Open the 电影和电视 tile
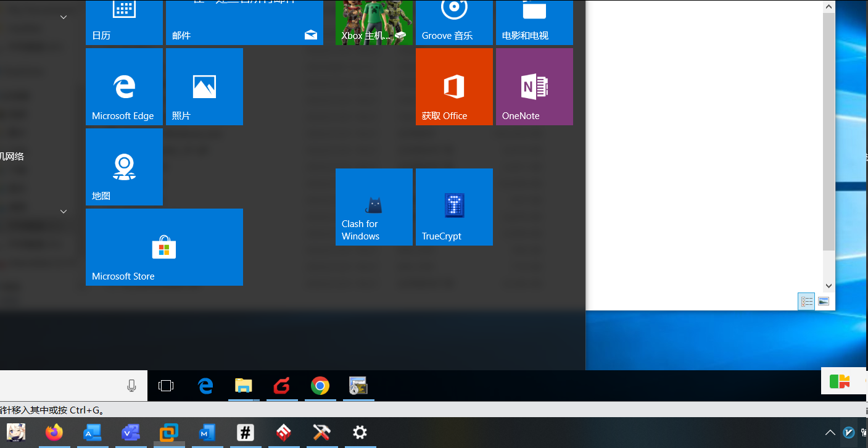The height and width of the screenshot is (448, 868). coord(534,22)
